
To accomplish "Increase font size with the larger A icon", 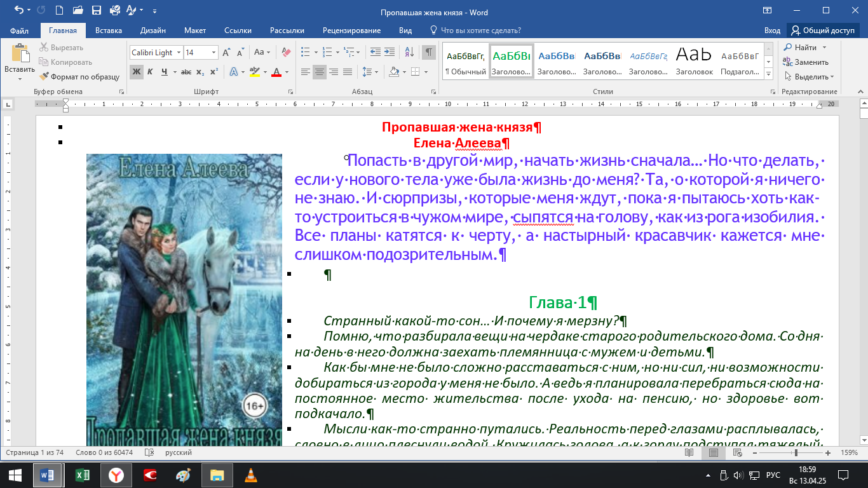I will coord(227,53).
